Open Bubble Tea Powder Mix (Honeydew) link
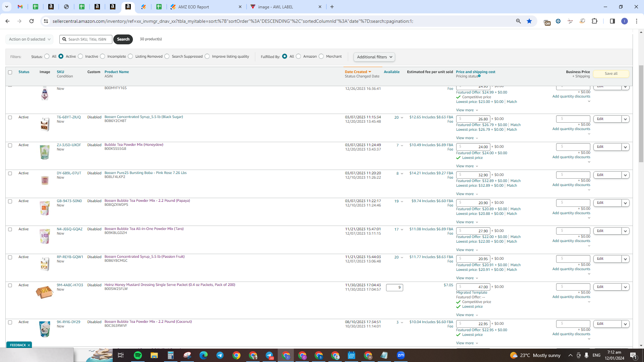The image size is (644, 362). pos(134,145)
